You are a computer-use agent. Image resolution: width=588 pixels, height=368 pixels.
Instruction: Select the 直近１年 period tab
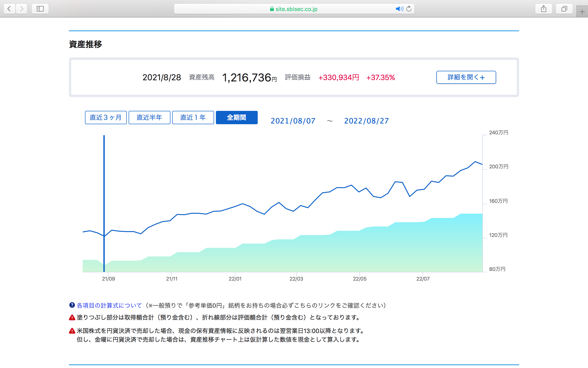(193, 118)
